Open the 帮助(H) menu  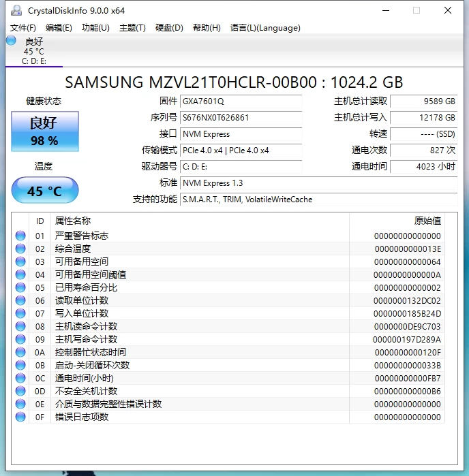coord(207,28)
